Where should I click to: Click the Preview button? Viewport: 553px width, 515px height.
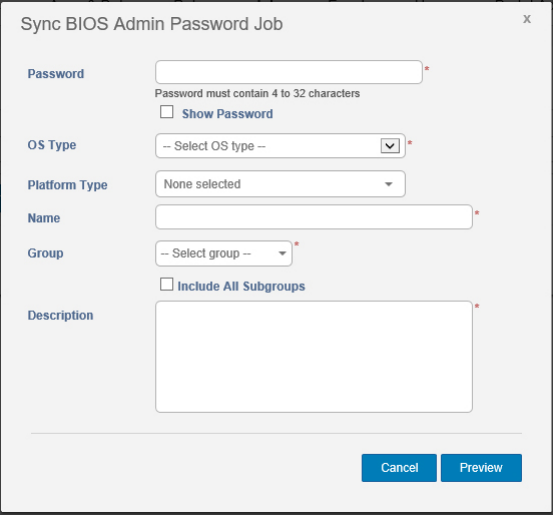pos(481,468)
